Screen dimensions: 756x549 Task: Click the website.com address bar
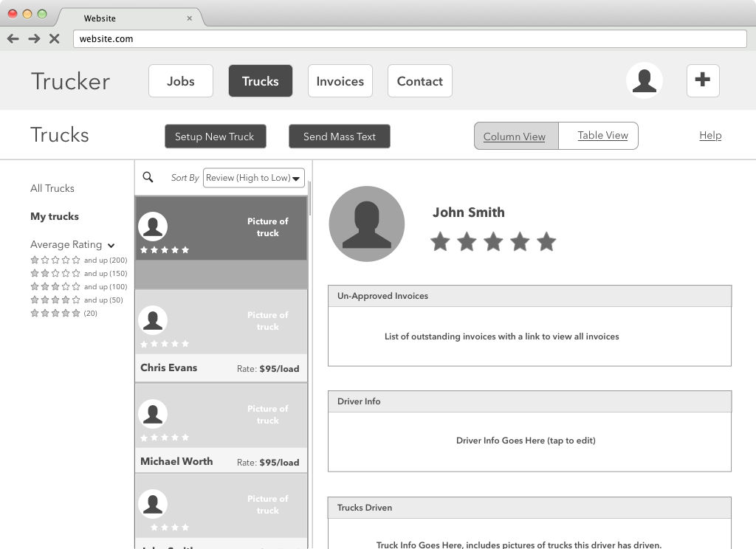tap(410, 38)
